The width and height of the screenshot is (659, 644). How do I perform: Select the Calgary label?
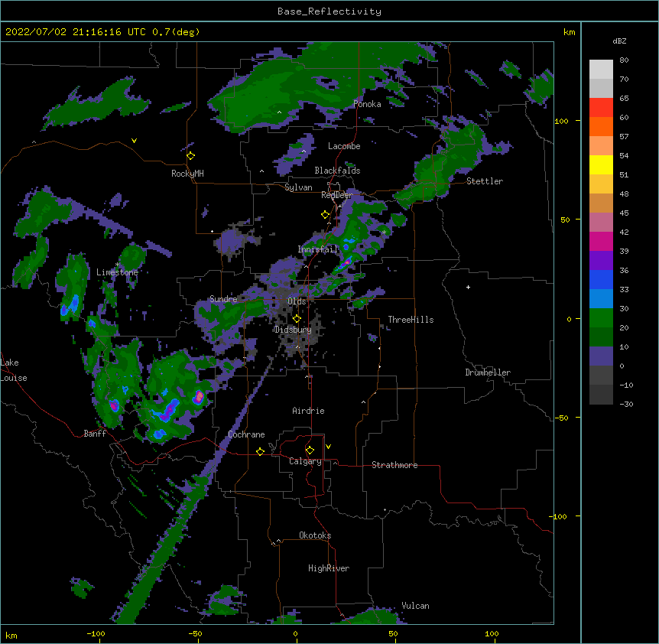tap(305, 461)
